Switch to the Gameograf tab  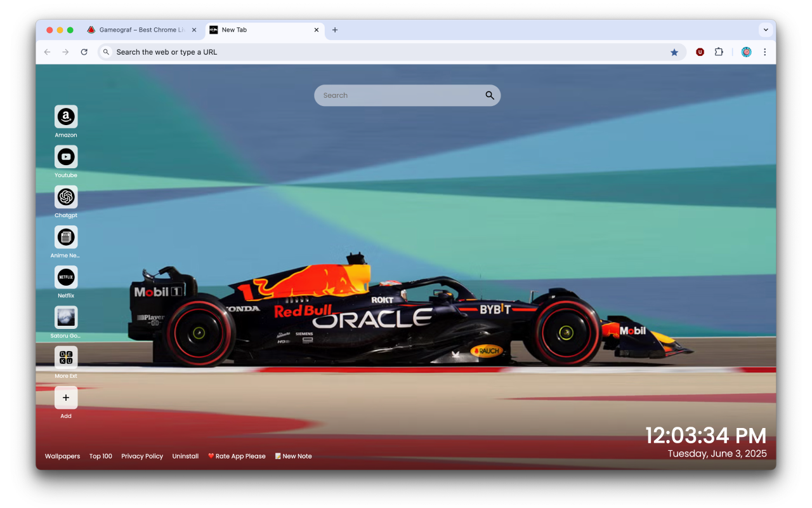click(x=140, y=29)
